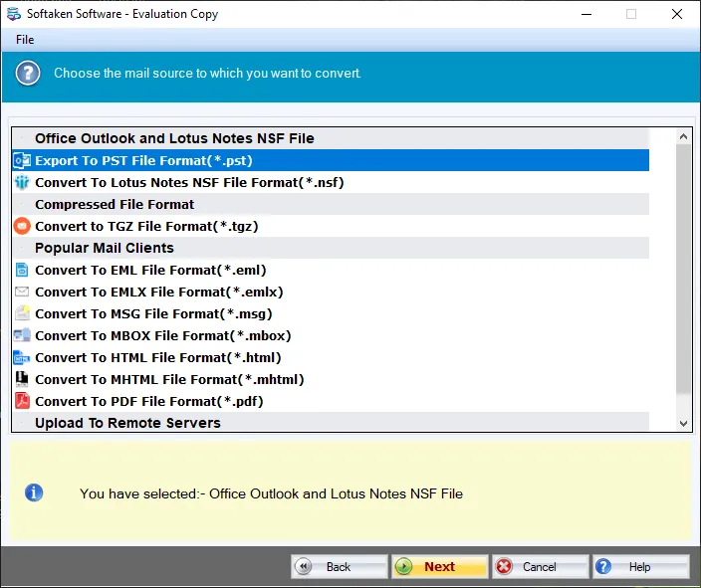Click the list scroll up arrow
The width and height of the screenshot is (701, 588).
[683, 136]
